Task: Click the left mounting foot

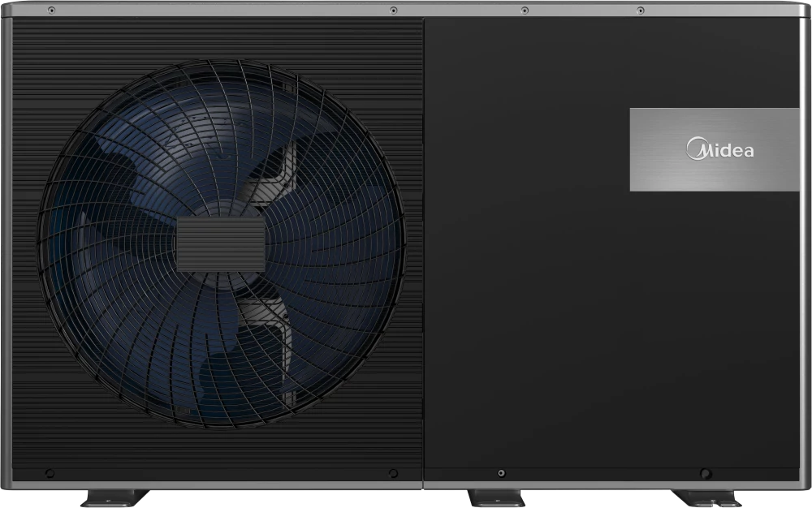Action: point(114,497)
